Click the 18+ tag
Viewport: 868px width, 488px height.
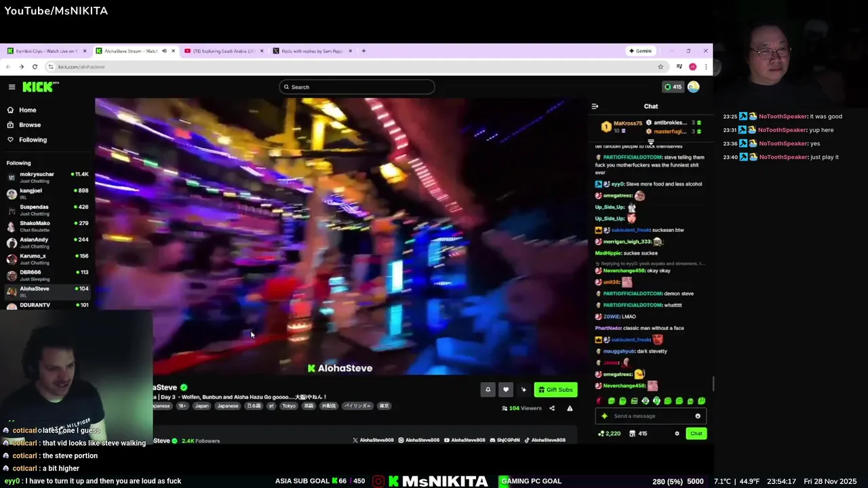coord(182,406)
